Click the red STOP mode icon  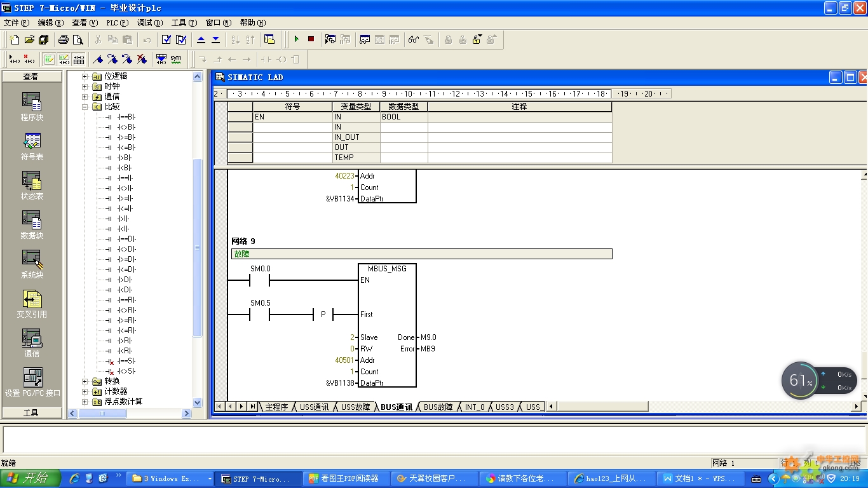tap(311, 39)
